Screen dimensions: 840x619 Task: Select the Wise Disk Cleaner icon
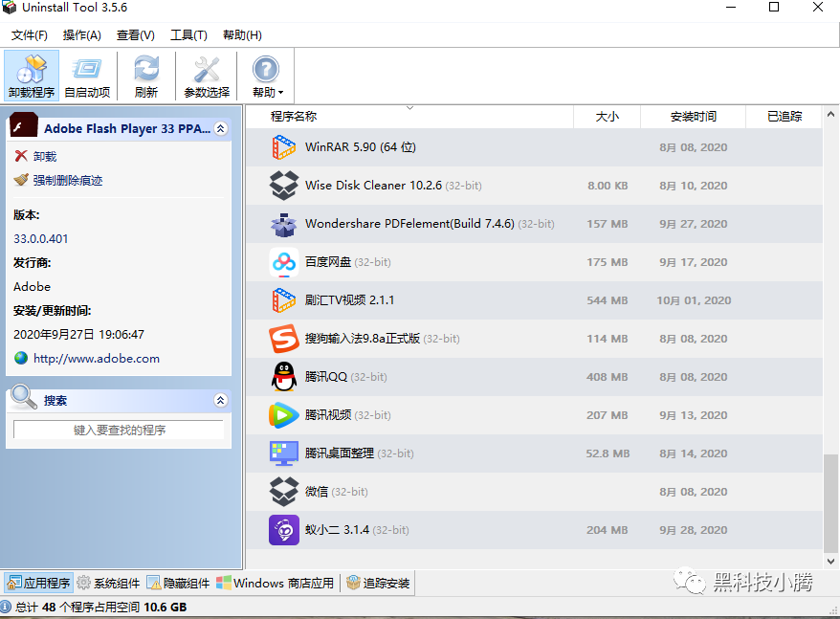(x=283, y=186)
